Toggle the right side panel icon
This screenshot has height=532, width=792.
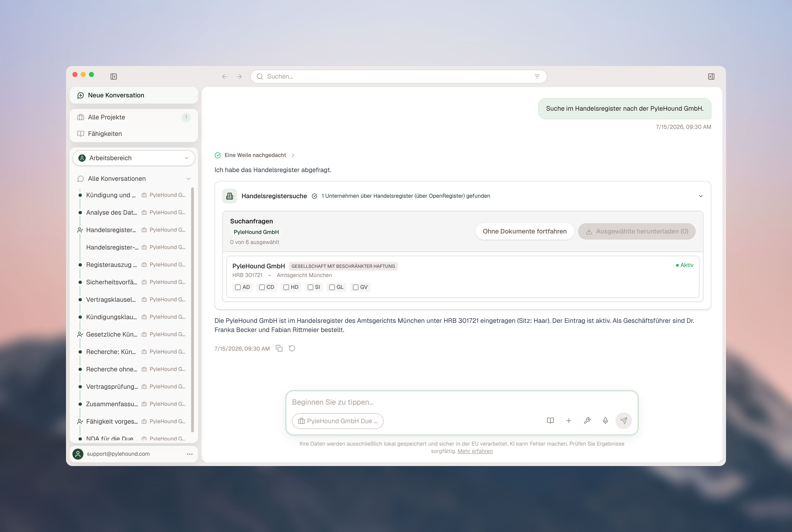click(x=711, y=76)
